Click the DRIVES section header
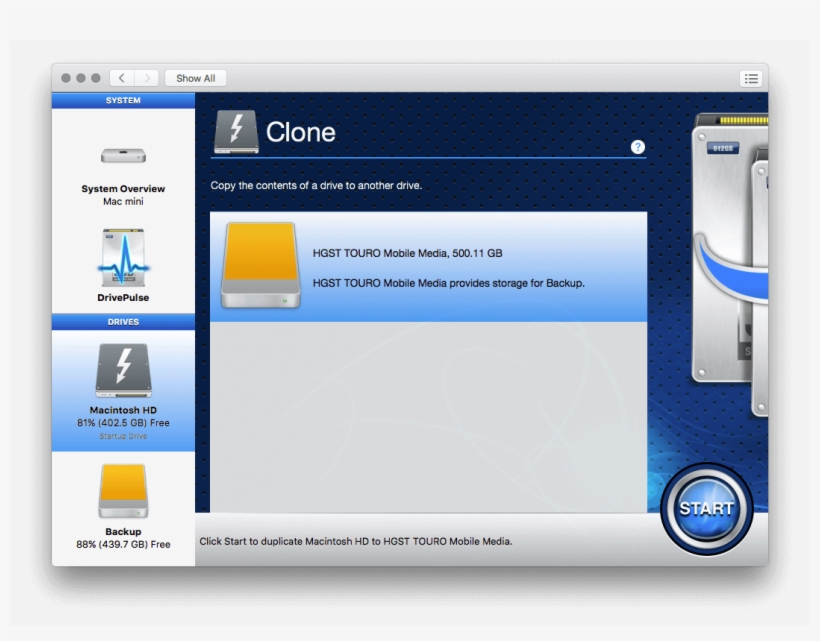 123,322
